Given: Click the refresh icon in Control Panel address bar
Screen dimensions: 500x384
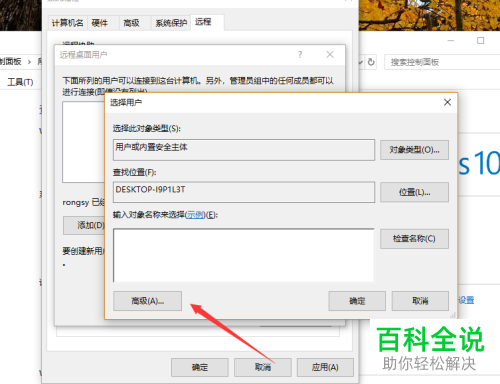Looking at the screenshot, I should (x=371, y=62).
